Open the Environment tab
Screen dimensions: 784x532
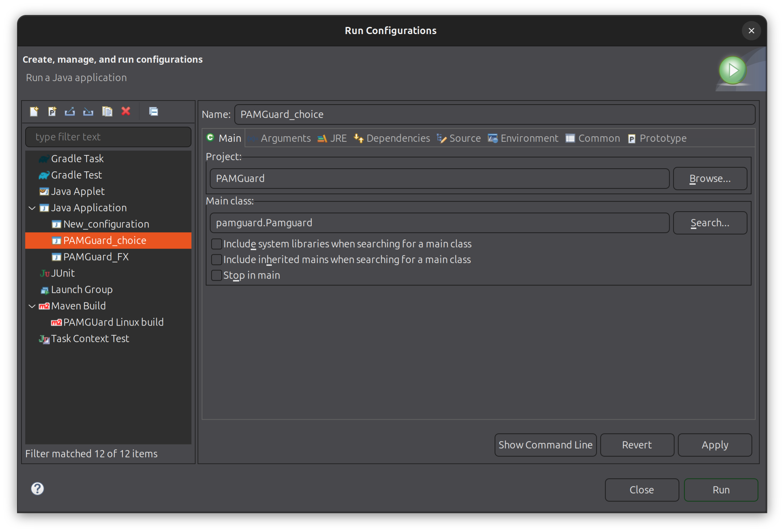click(x=529, y=138)
